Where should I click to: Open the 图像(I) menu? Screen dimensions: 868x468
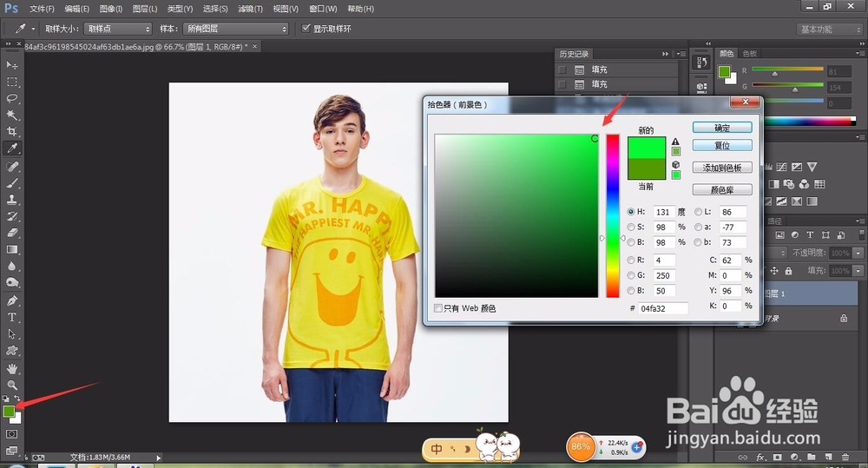tap(111, 9)
